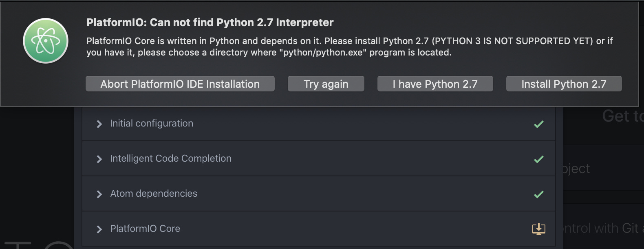This screenshot has width=644, height=249.
Task: Click the dialog message about PlatformIO Core
Action: click(349, 47)
